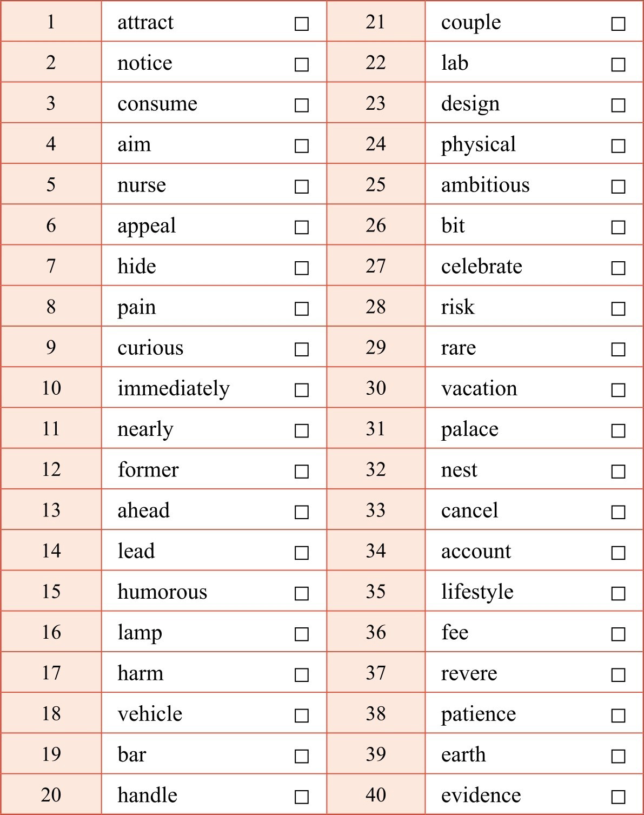Image resolution: width=644 pixels, height=815 pixels.
Task: Tick the "couple" checkbox
Action: coord(618,24)
